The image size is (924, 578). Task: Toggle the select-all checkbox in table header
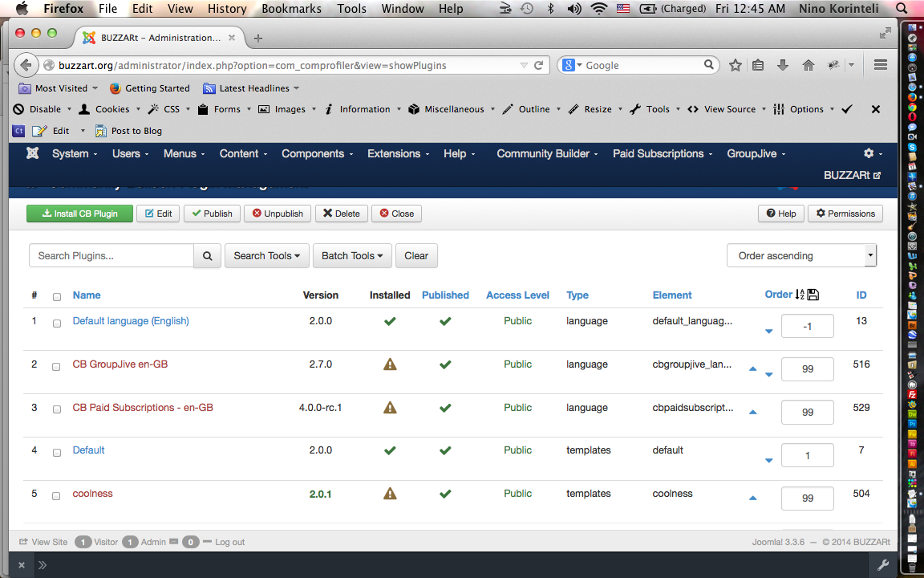pos(57,297)
